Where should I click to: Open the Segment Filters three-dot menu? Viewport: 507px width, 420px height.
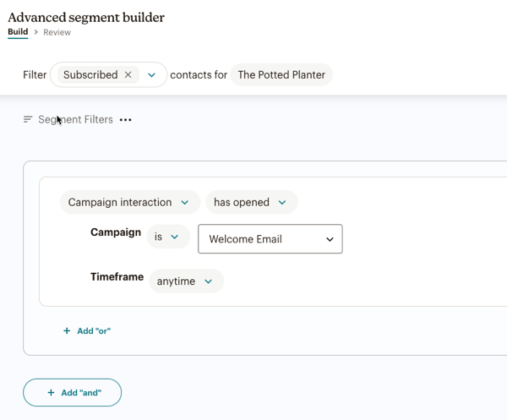pos(126,120)
